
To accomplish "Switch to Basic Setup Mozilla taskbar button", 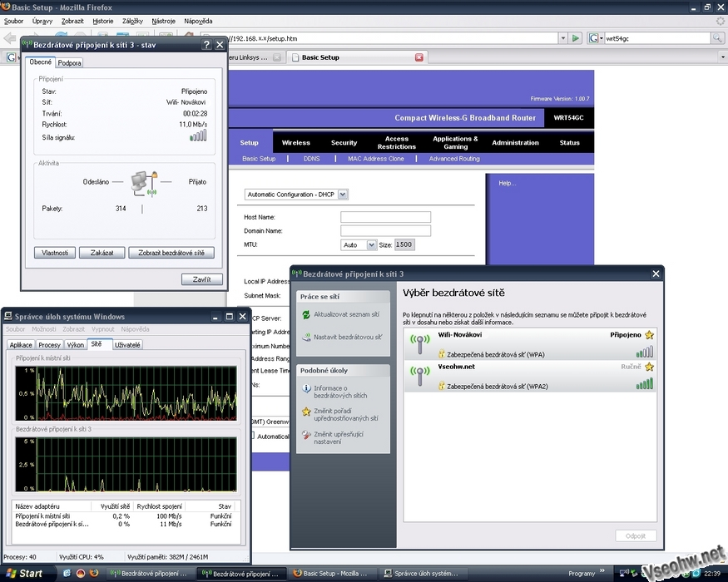I will [x=331, y=574].
